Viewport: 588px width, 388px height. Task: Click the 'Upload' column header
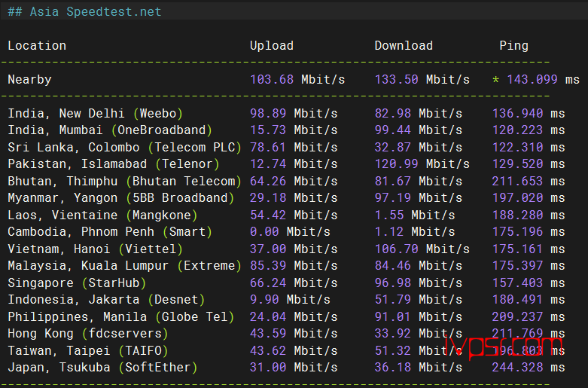click(x=272, y=46)
